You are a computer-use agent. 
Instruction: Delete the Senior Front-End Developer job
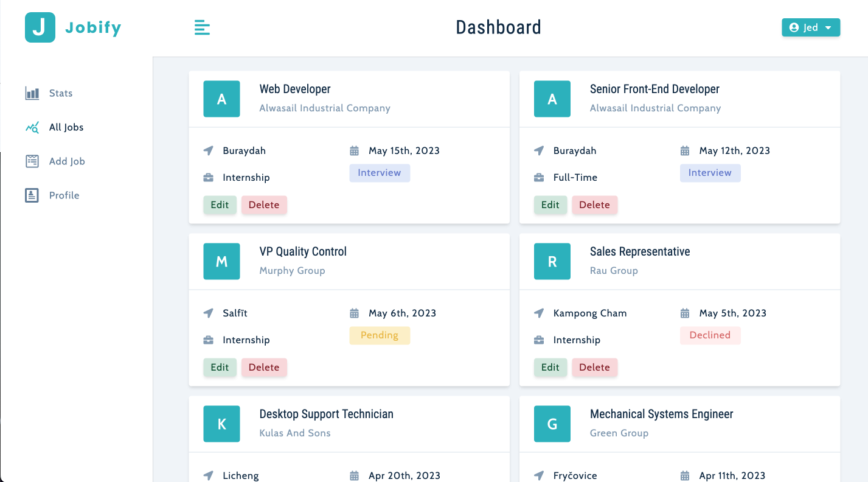(x=594, y=205)
